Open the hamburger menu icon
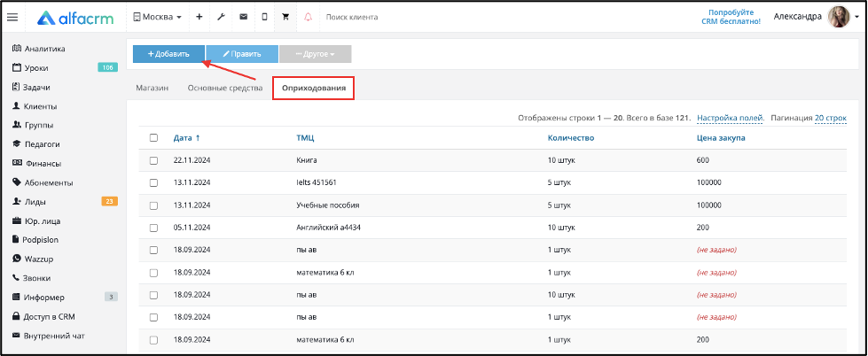 tap(12, 17)
